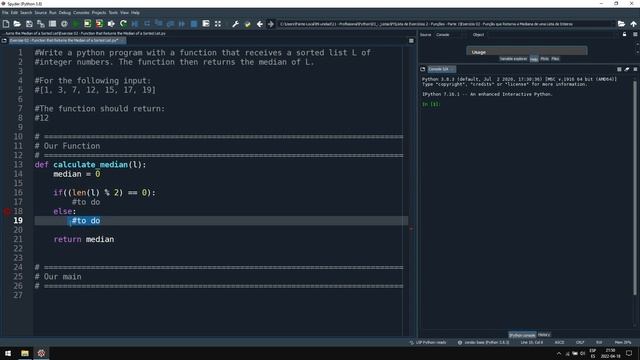
Task: Browse working directory folder icon
Action: [621, 24]
